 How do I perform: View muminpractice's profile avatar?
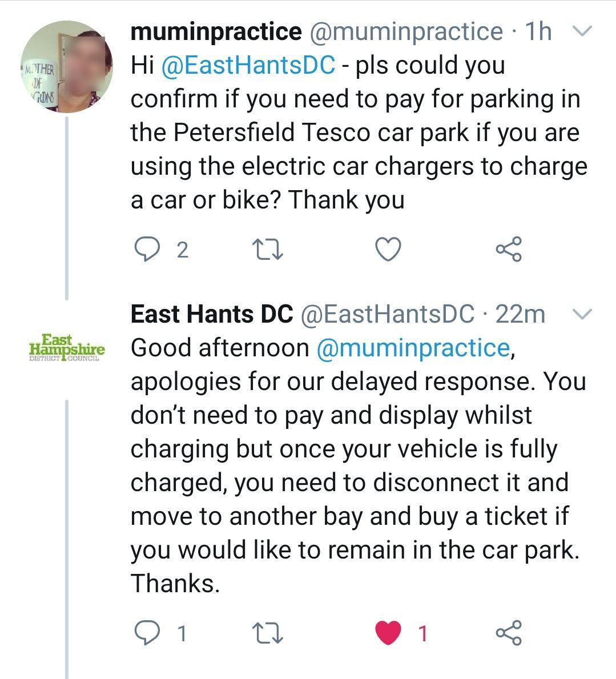tap(69, 63)
